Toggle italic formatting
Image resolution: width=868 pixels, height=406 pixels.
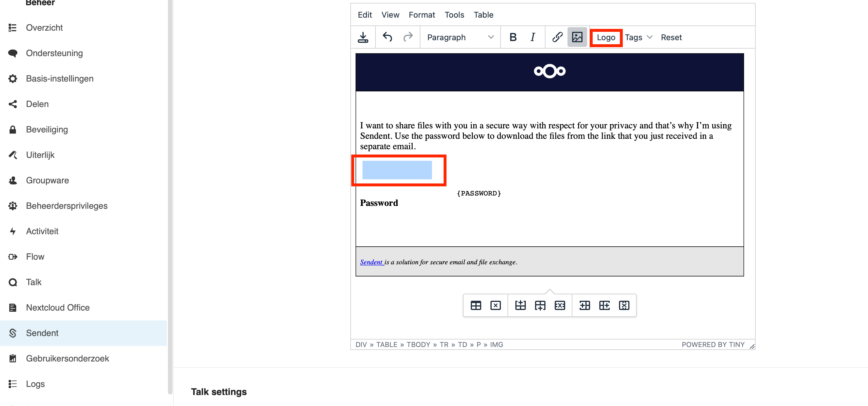(532, 37)
